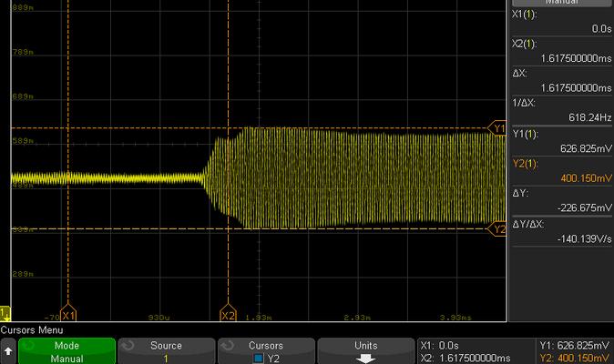This screenshot has width=614, height=364.
Task: Click the 689m vertical axis label
Action: point(23,96)
